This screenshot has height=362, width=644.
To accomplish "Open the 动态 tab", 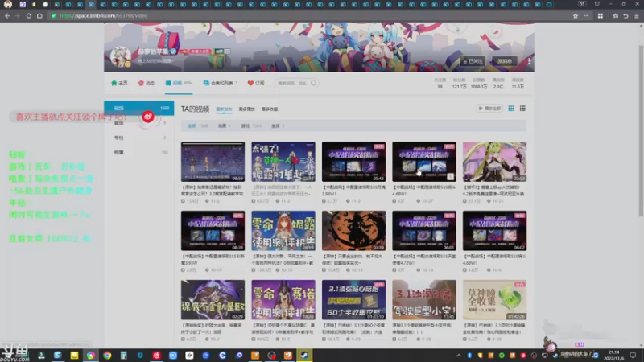I will point(147,83).
